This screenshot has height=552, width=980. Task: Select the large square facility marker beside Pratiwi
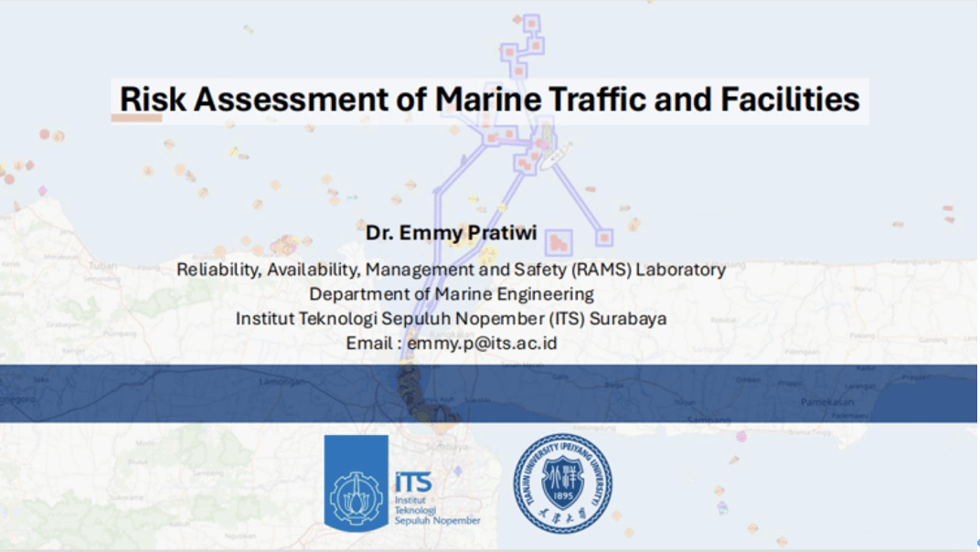pos(558,242)
